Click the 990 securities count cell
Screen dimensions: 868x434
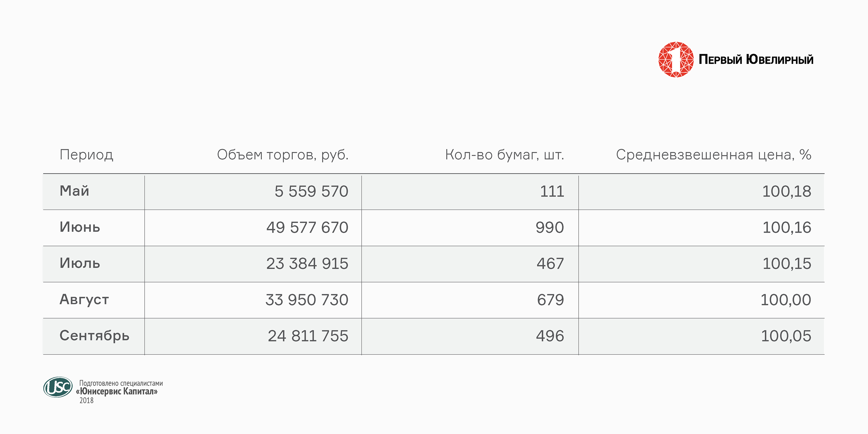[x=549, y=227]
